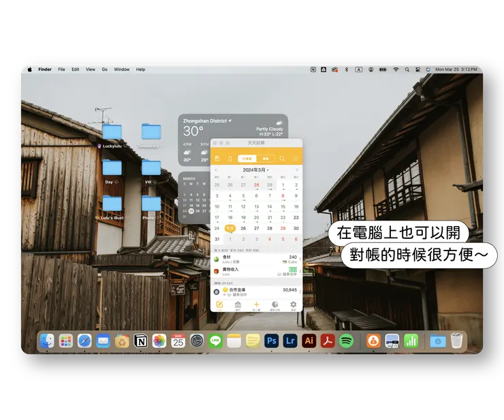
Task: Switch to the accounts bank tab at the bottom
Action: click(x=238, y=306)
